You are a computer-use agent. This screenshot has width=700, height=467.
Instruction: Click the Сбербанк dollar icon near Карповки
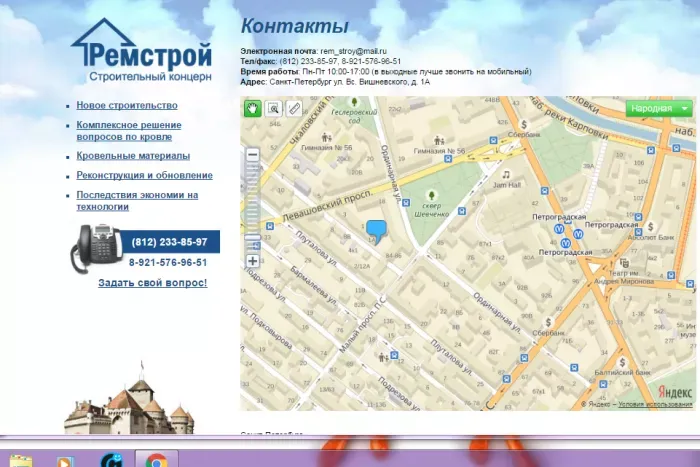524,124
